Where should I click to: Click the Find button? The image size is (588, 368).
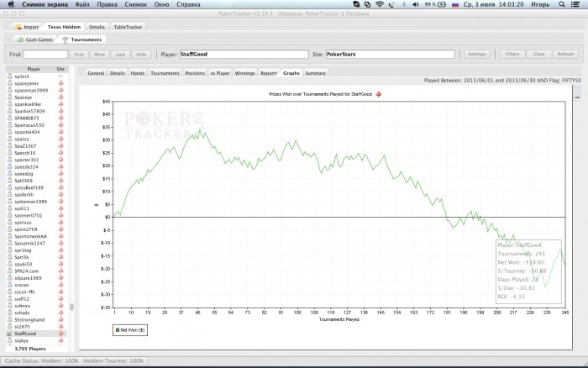coord(79,55)
